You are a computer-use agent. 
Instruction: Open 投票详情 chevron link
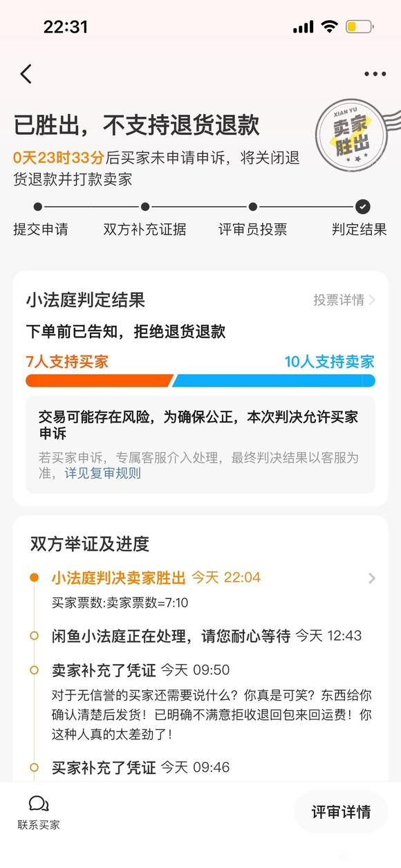(x=344, y=300)
